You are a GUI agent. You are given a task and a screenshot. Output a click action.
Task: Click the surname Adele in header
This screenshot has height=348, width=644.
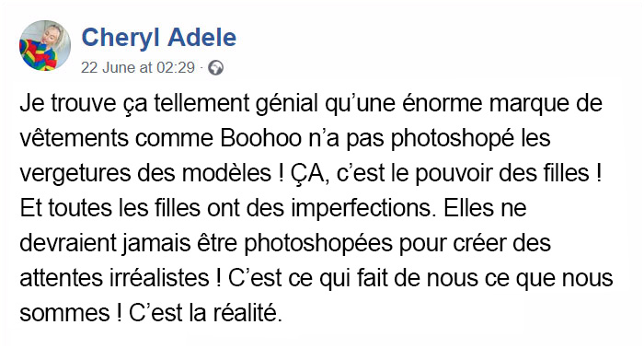pyautogui.click(x=202, y=37)
